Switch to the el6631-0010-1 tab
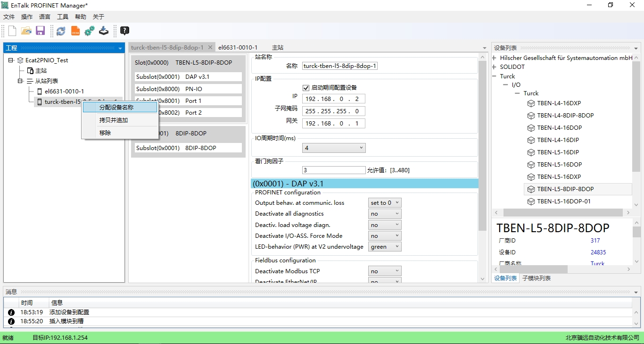The width and height of the screenshot is (644, 344). [238, 48]
